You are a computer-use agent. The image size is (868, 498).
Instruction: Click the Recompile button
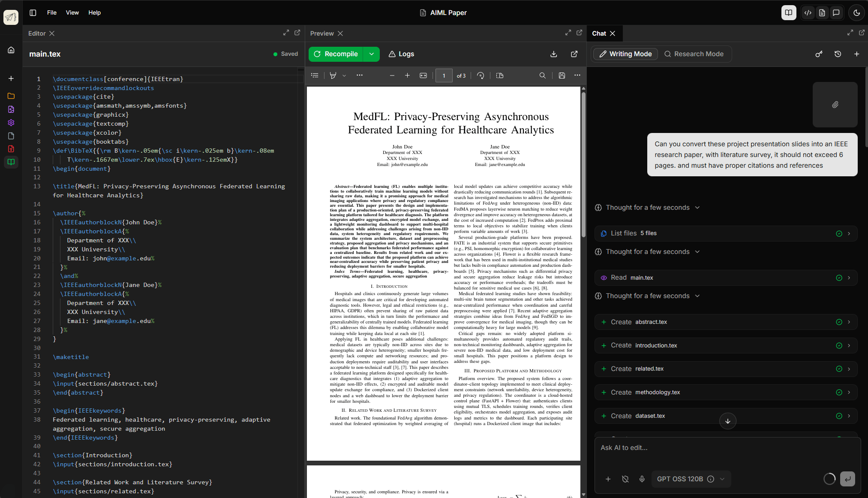tap(336, 54)
